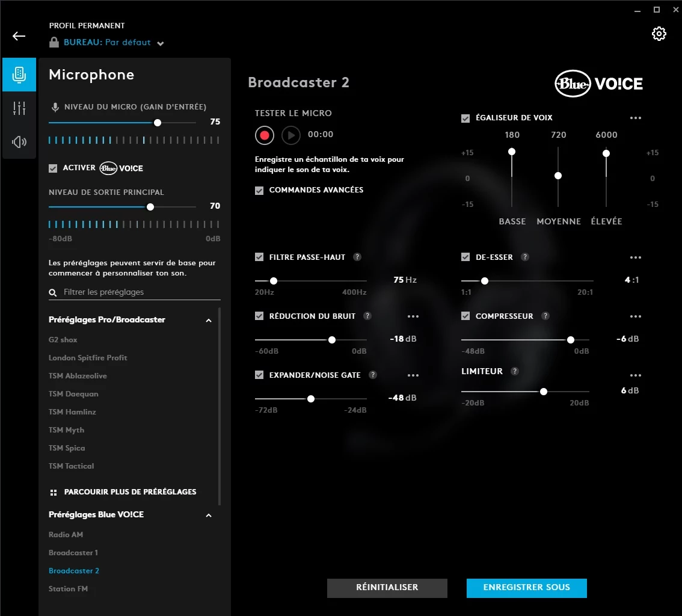The image size is (682, 616).
Task: Click the 720 Hz Moyenne EQ slider handle
Action: tap(558, 176)
